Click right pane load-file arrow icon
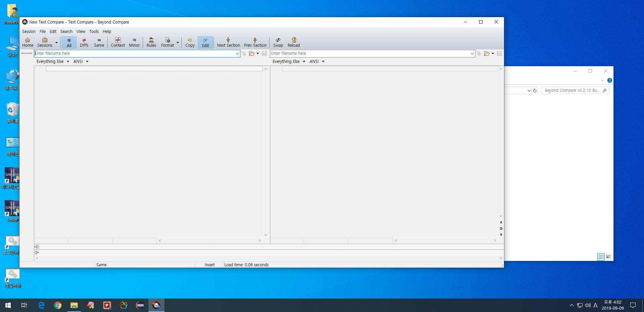 click(x=479, y=53)
